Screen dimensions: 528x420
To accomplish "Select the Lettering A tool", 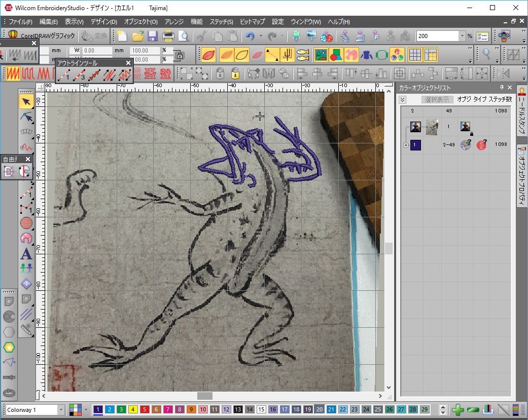I will click(26, 254).
